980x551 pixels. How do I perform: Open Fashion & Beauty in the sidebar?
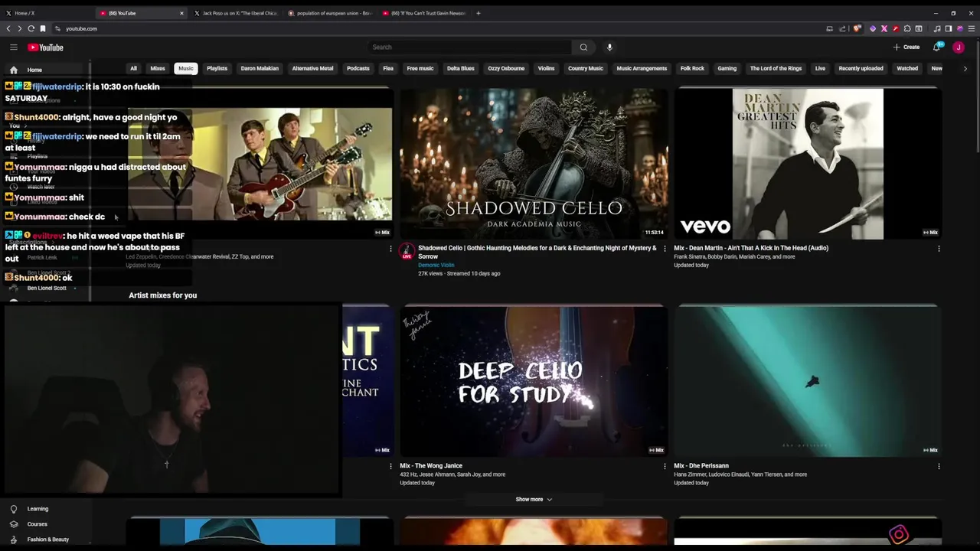pyautogui.click(x=47, y=540)
